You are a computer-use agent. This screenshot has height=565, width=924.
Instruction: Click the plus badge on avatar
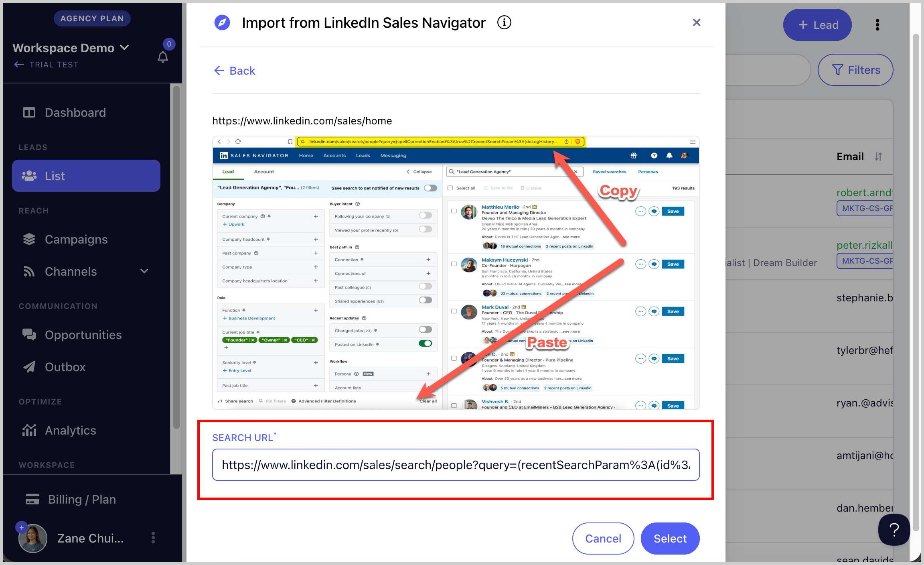[x=22, y=527]
